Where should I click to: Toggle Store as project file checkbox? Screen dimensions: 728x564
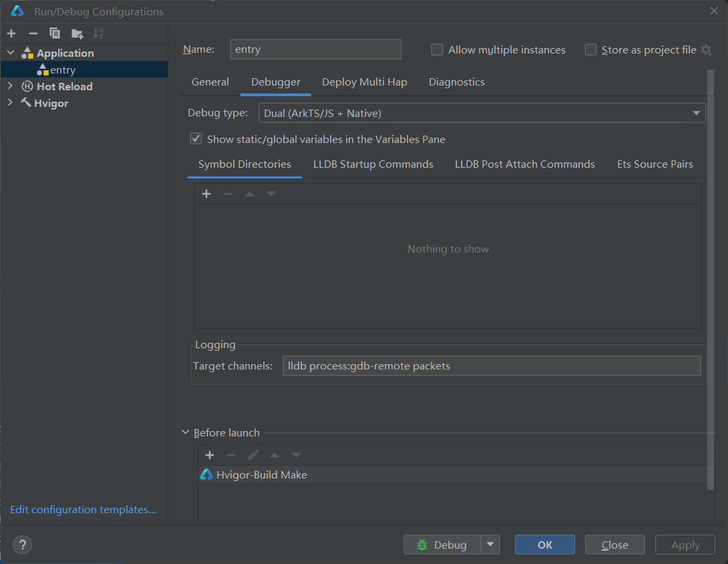[590, 49]
